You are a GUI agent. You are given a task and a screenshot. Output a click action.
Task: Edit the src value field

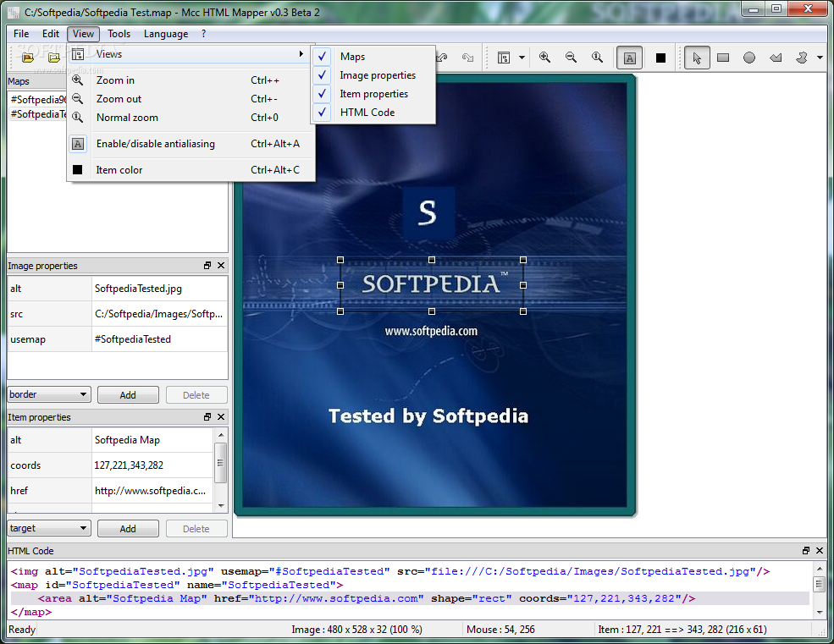[159, 314]
